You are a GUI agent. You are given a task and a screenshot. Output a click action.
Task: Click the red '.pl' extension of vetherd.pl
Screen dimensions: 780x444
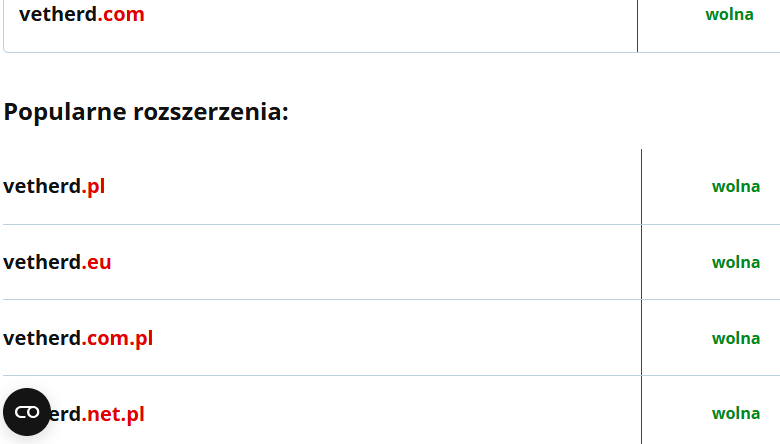[x=93, y=186]
